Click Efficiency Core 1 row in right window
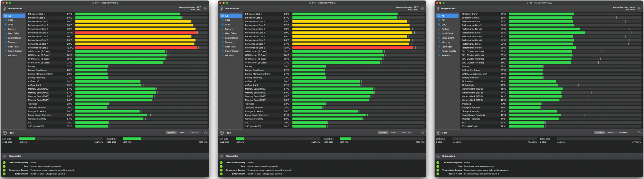644x179 pixels. [551, 14]
